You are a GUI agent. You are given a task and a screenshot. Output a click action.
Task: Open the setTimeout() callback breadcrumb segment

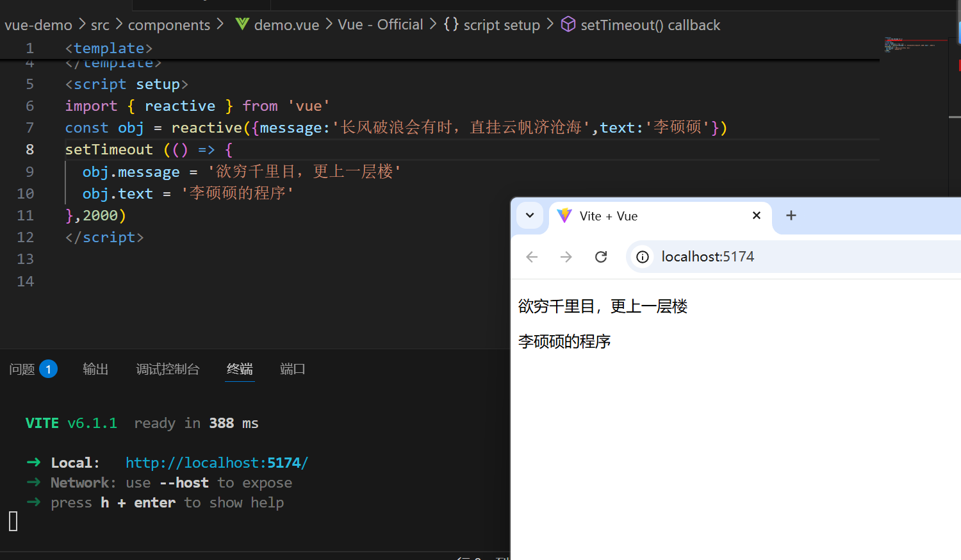650,25
